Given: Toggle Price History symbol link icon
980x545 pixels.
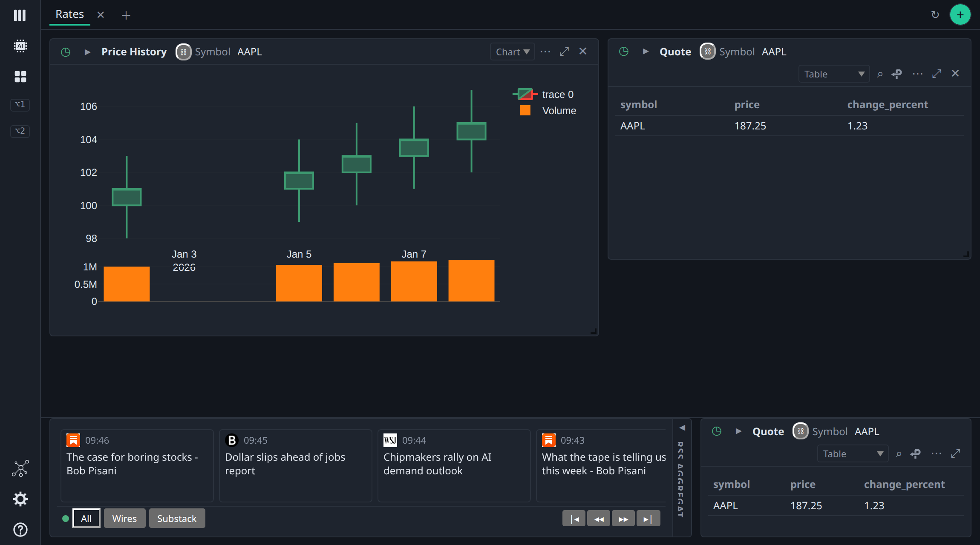Looking at the screenshot, I should pos(184,52).
